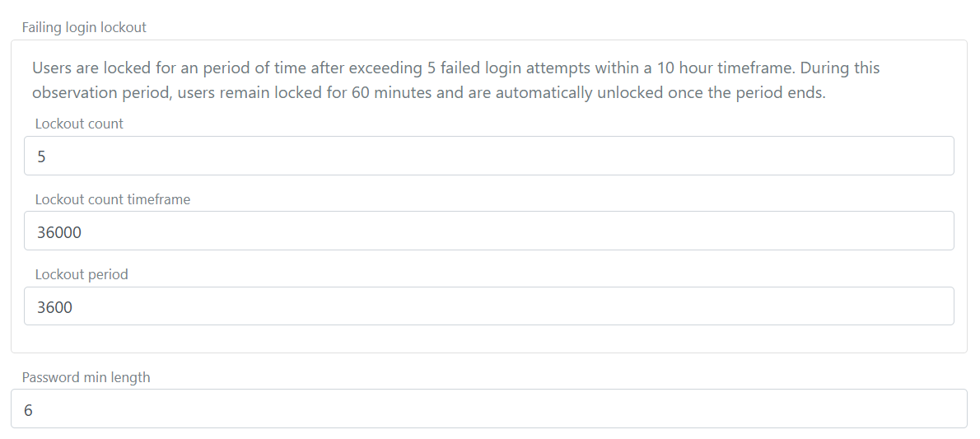Click the "Lockout count timeframe" label

tap(113, 199)
